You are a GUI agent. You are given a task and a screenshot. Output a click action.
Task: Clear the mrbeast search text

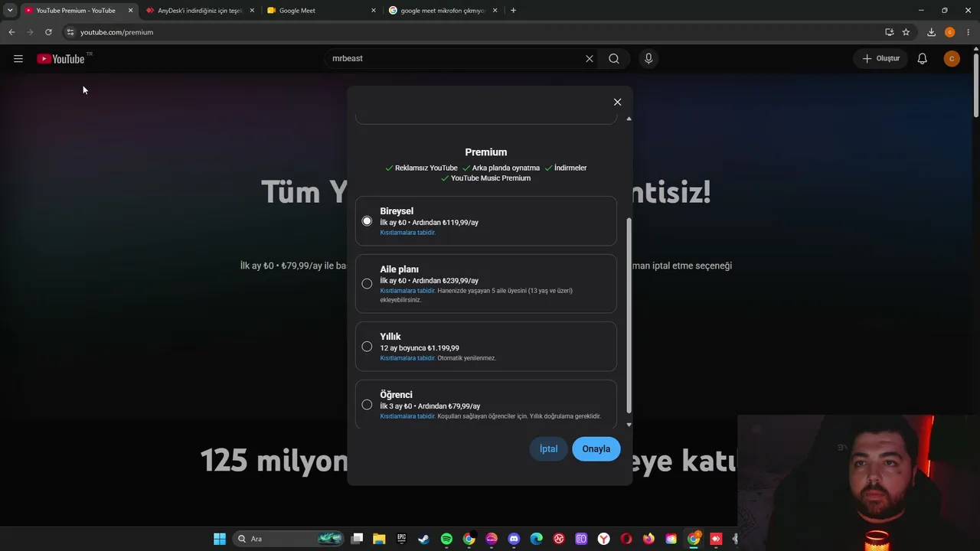click(590, 59)
